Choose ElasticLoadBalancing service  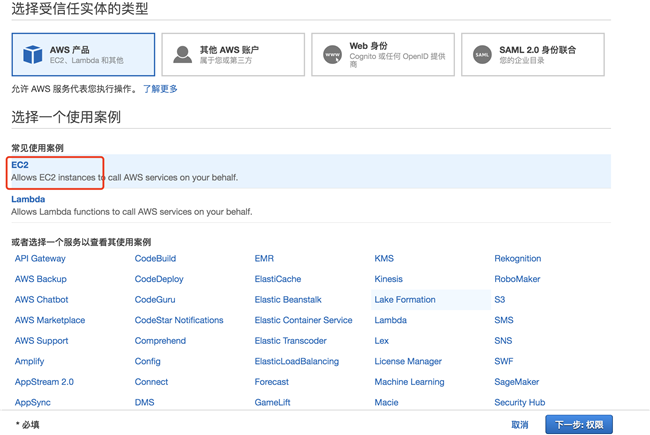297,361
